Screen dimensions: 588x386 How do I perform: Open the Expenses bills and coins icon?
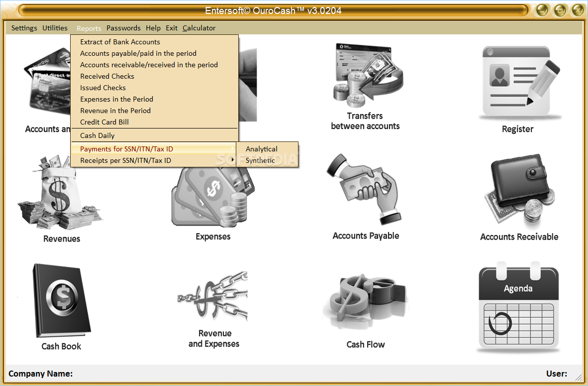(213, 197)
